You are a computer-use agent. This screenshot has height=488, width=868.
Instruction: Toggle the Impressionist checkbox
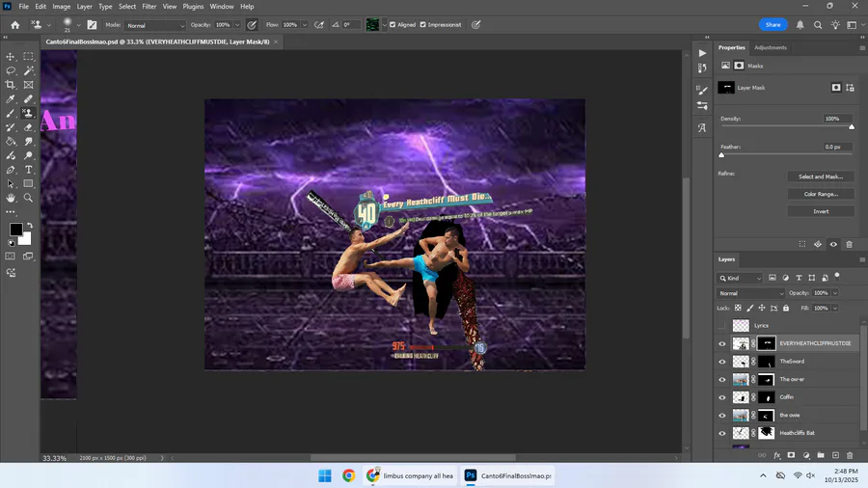[423, 25]
